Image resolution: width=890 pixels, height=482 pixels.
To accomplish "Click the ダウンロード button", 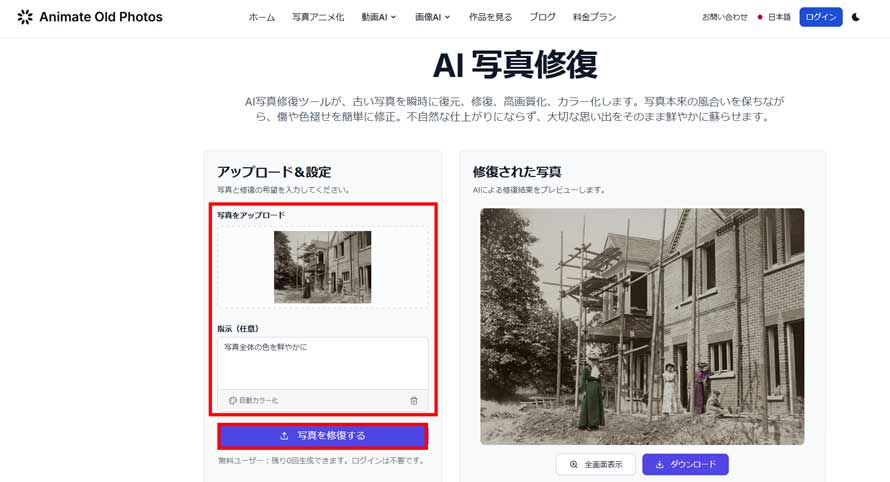I will click(x=685, y=464).
